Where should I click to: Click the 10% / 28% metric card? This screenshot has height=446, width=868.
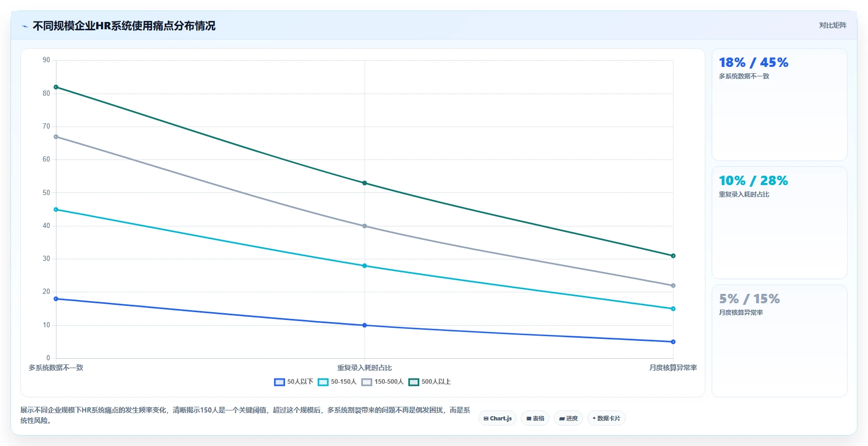[x=779, y=223]
